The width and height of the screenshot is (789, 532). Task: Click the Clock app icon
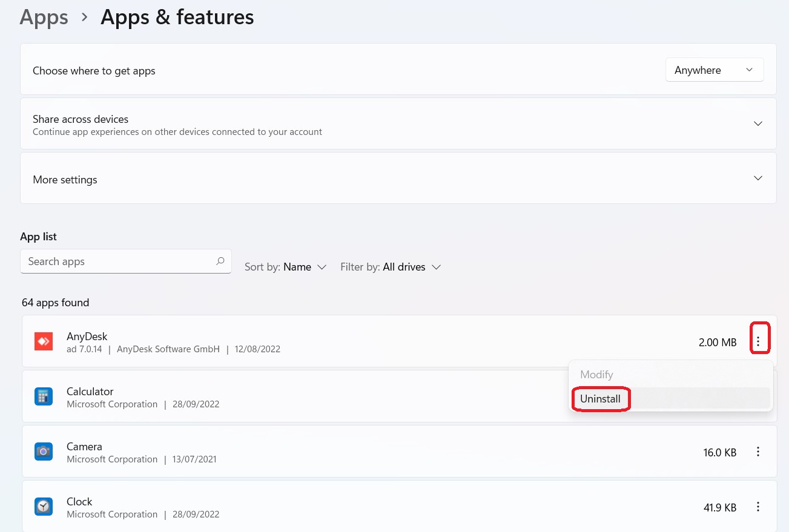point(44,507)
